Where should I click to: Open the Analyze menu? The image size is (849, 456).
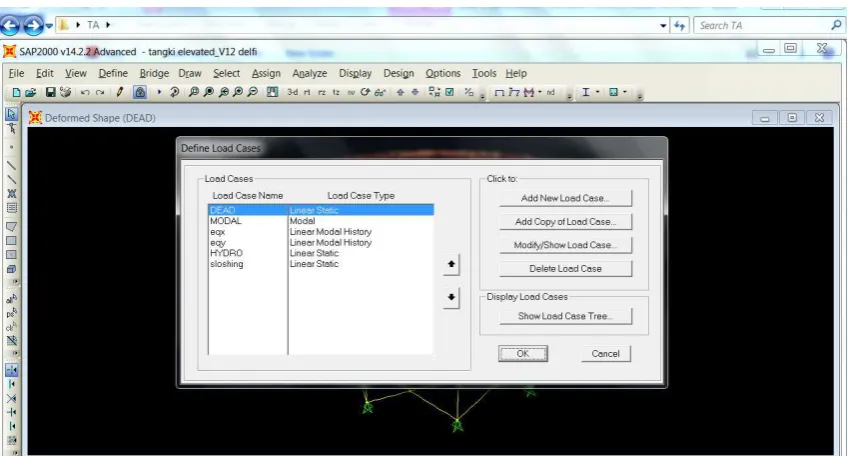310,73
